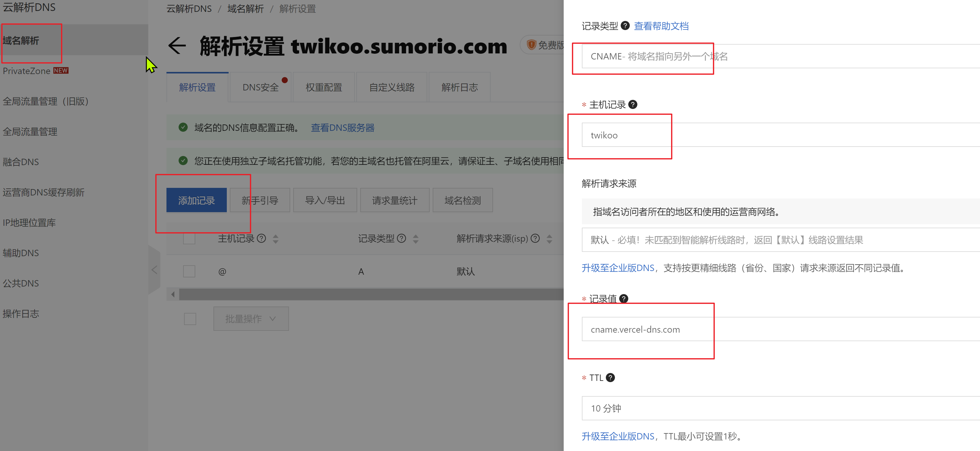The height and width of the screenshot is (451, 980).
Task: Open the 记录类型 CNAME dropdown
Action: click(x=781, y=56)
